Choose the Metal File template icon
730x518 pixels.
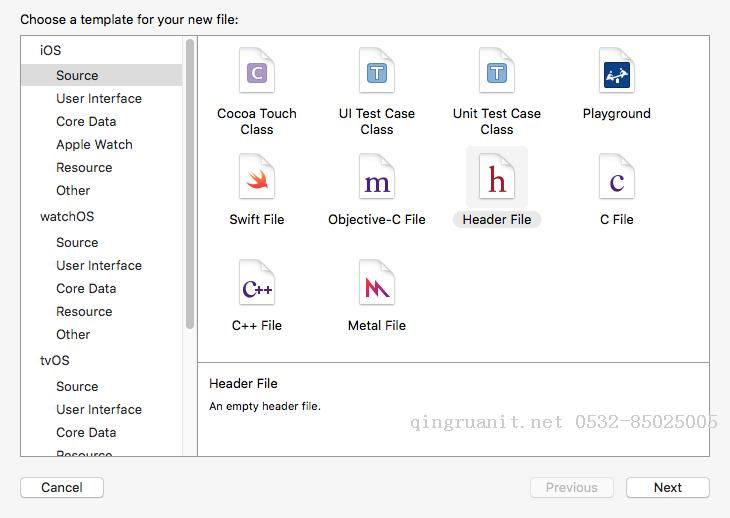coord(377,283)
